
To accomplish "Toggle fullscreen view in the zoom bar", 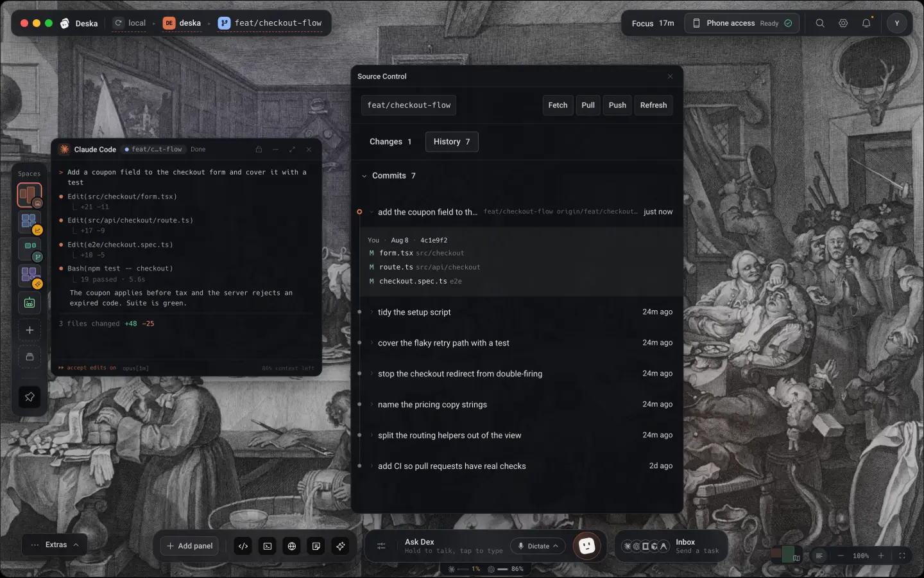I will point(902,556).
